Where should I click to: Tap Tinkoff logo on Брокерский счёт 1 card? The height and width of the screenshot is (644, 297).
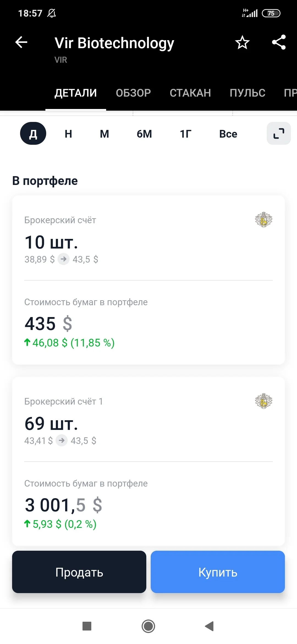(x=263, y=401)
